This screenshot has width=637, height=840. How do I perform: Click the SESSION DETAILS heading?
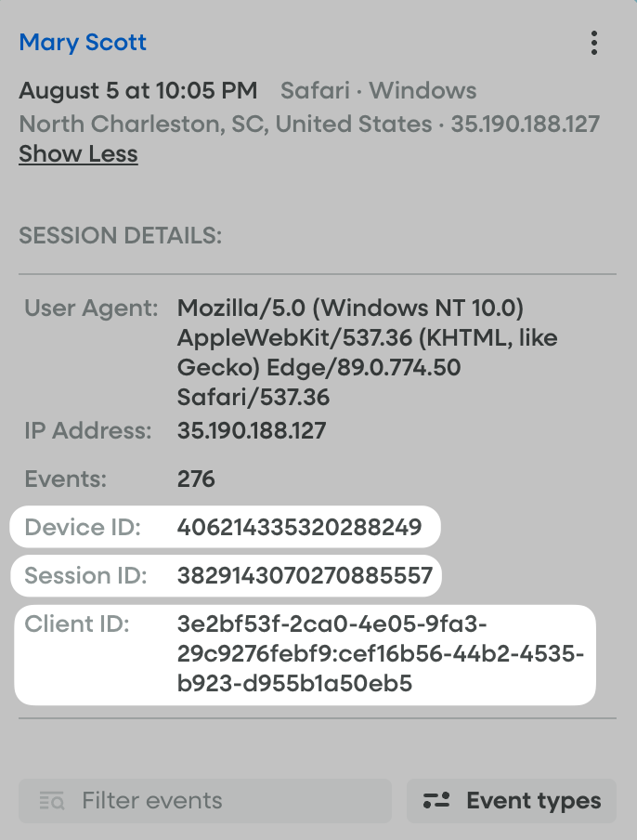coord(121,235)
